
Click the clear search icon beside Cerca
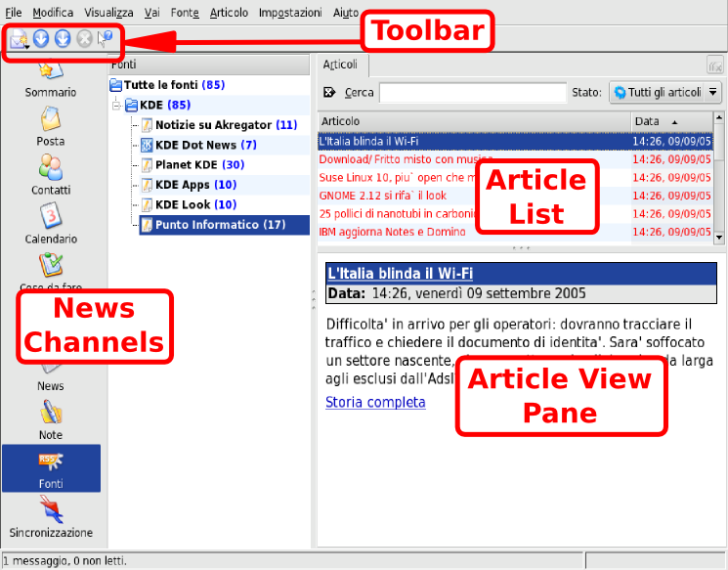click(328, 93)
